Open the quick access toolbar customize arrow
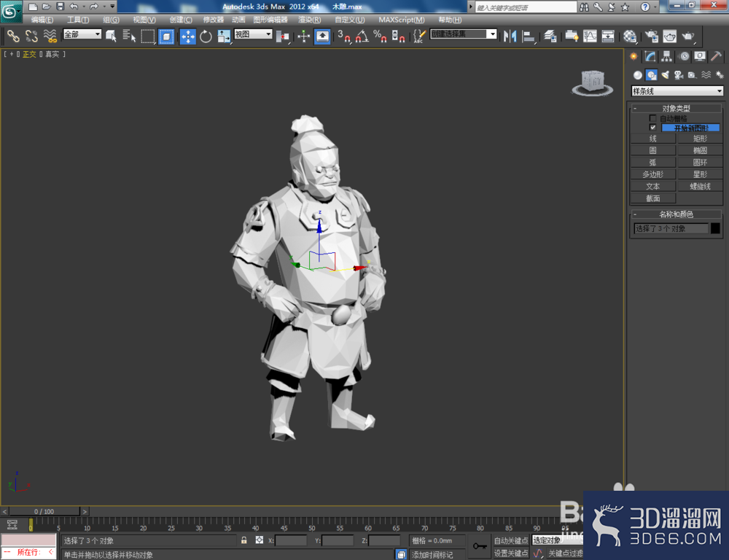The width and height of the screenshot is (729, 560). (x=112, y=7)
